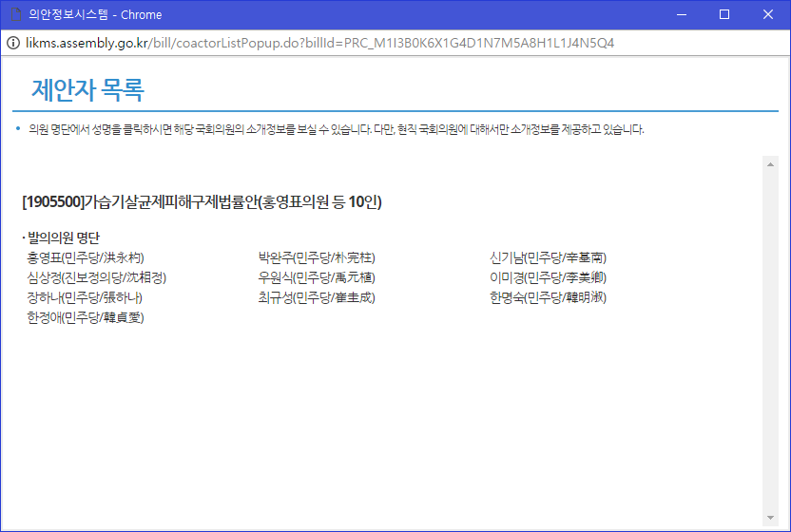Screen dimensions: 791x532
Task: Click the 발의의원 명단 label
Action: click(x=63, y=237)
